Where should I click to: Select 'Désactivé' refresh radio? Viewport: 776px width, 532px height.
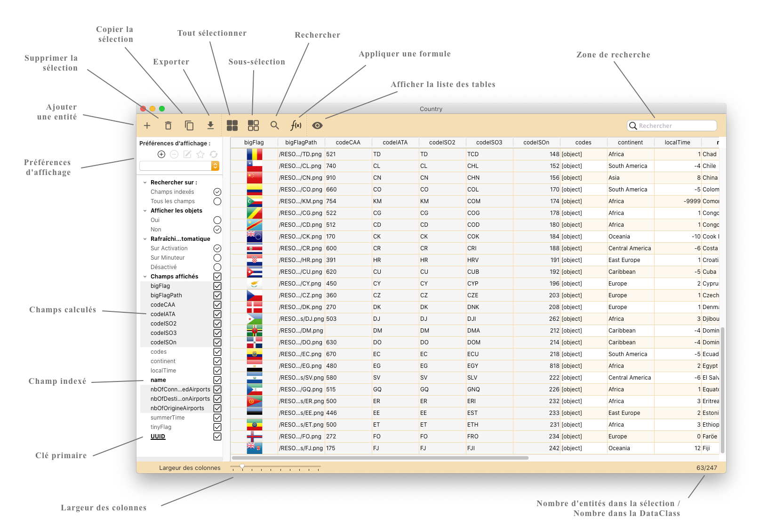(x=217, y=267)
